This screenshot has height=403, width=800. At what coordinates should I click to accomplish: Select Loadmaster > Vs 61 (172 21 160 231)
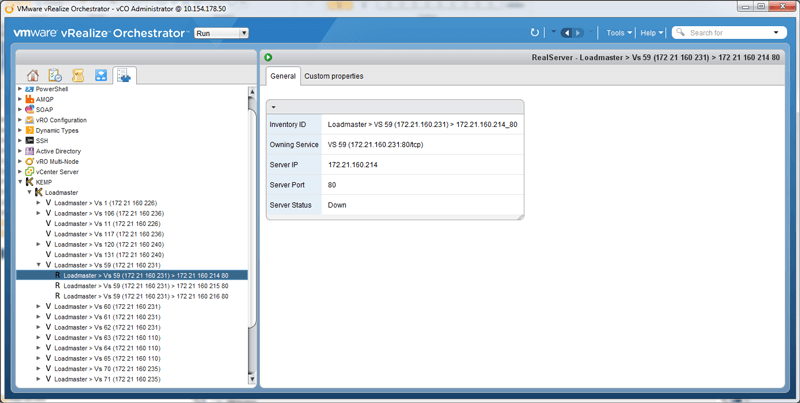pyautogui.click(x=107, y=317)
